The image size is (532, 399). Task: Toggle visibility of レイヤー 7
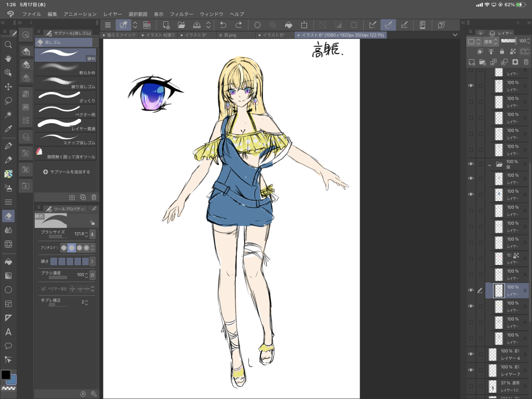(x=471, y=370)
